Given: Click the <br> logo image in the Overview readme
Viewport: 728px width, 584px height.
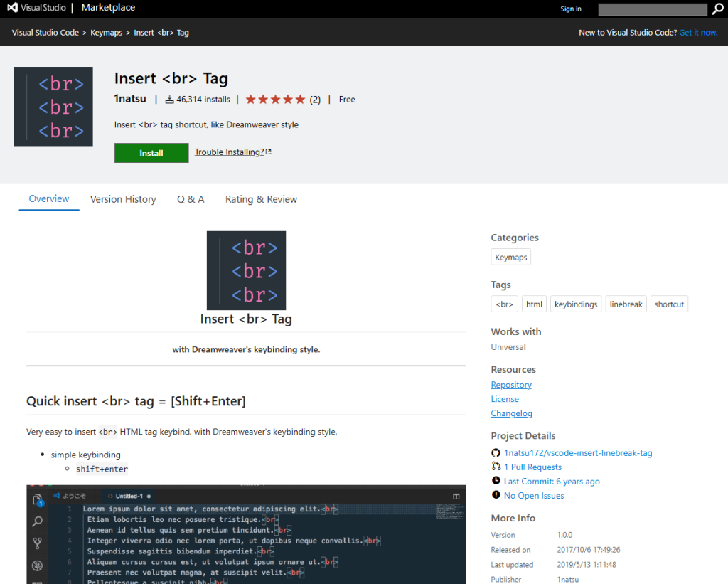Looking at the screenshot, I should (246, 270).
